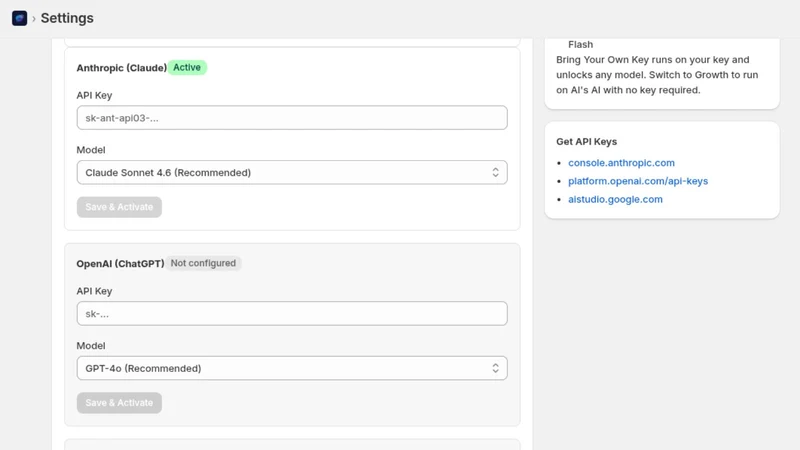This screenshot has width=800, height=450.
Task: Open the console.anthropic.com link
Action: [x=621, y=163]
